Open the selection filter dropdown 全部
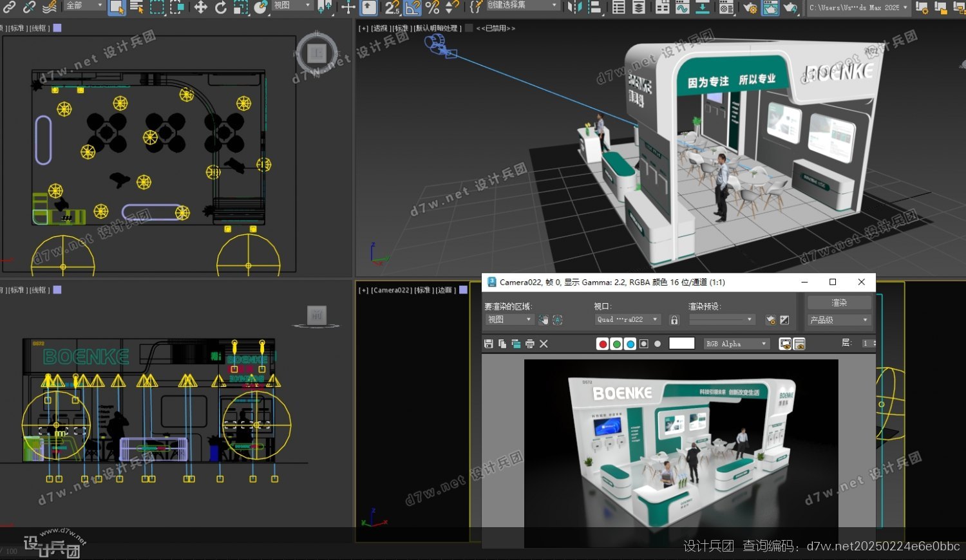The height and width of the screenshot is (560, 966). tap(84, 6)
